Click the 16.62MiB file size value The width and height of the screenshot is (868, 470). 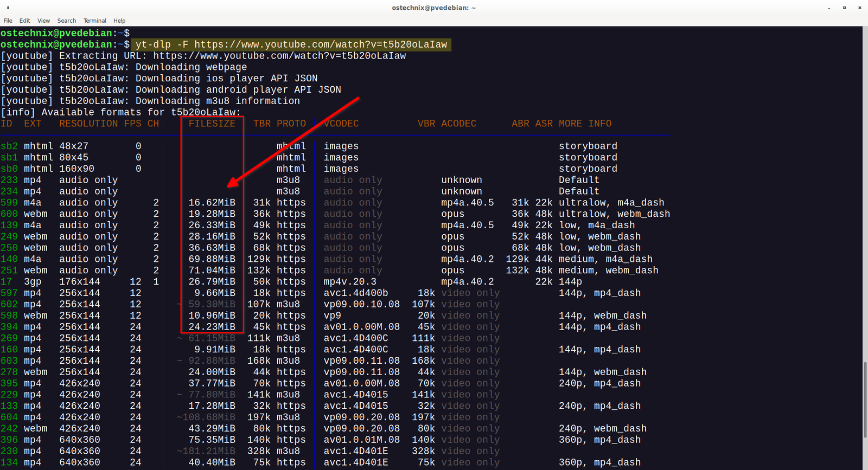point(212,203)
